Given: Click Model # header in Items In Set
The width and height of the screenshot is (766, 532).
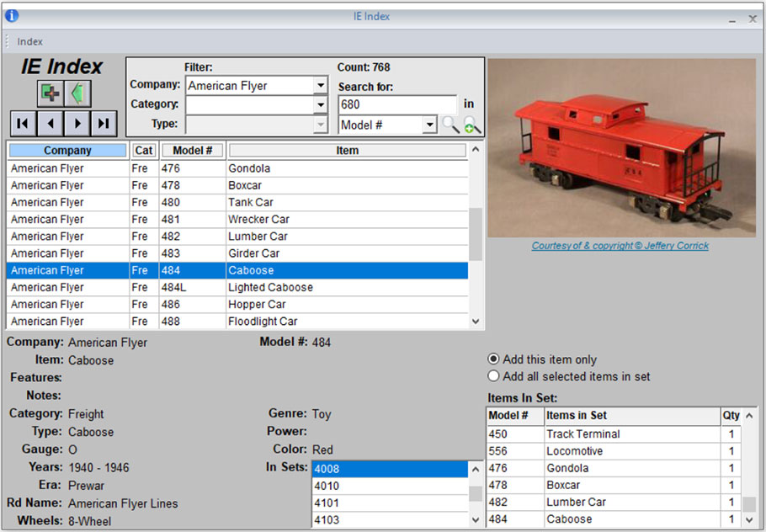Looking at the screenshot, I should tap(515, 416).
